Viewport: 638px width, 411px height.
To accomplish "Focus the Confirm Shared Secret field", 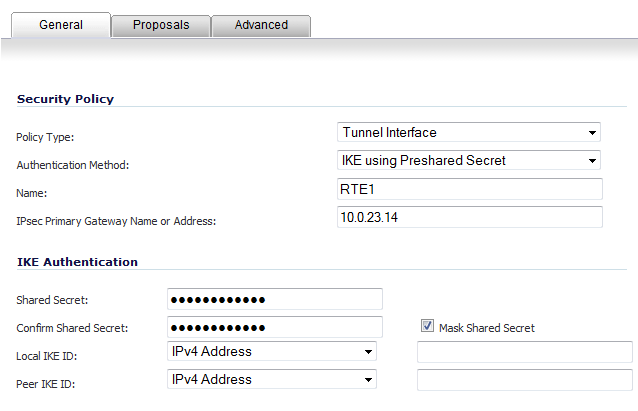I will [x=275, y=327].
